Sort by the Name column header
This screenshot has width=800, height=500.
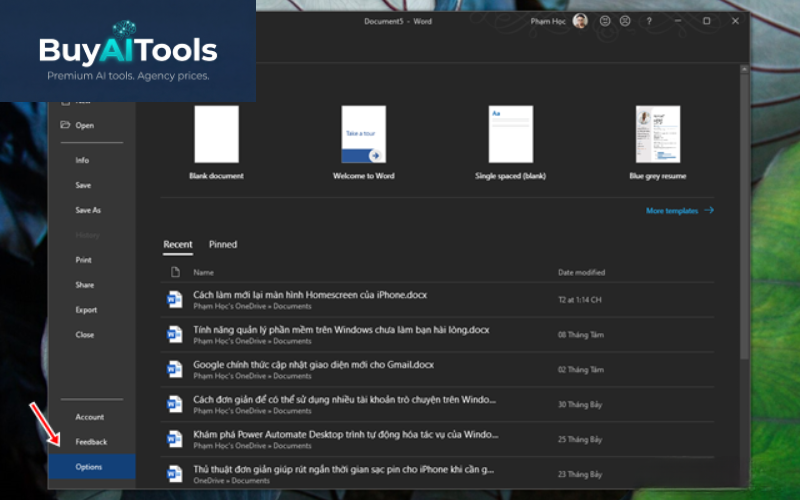[203, 272]
